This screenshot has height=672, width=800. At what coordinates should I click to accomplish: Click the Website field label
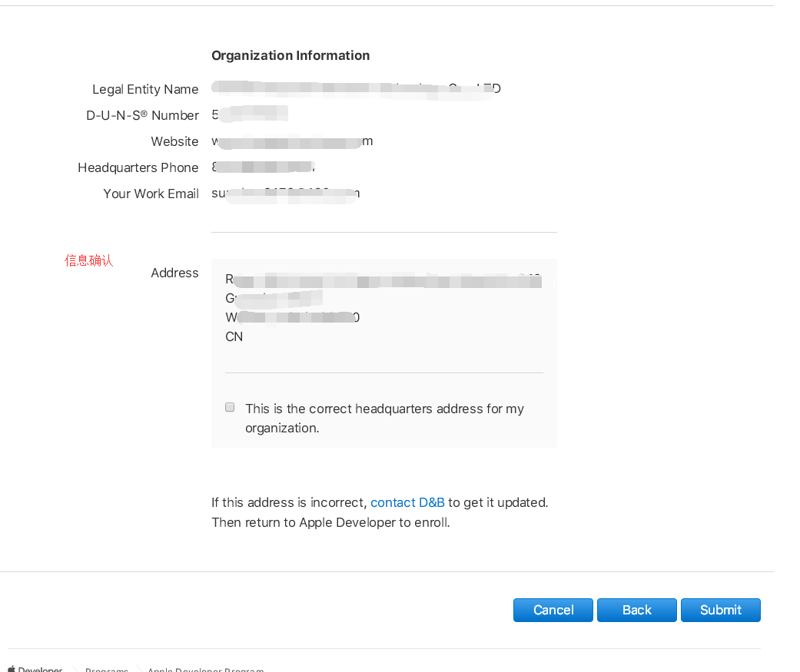tap(174, 141)
